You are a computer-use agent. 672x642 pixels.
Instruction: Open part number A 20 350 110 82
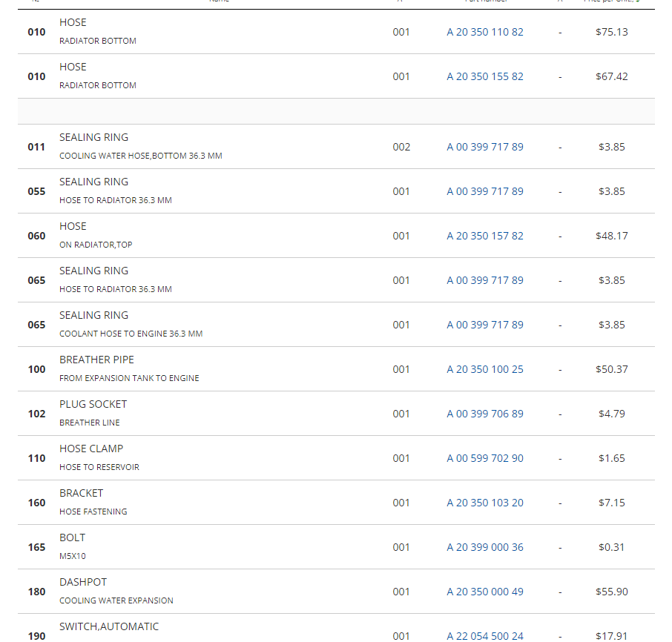tap(485, 32)
